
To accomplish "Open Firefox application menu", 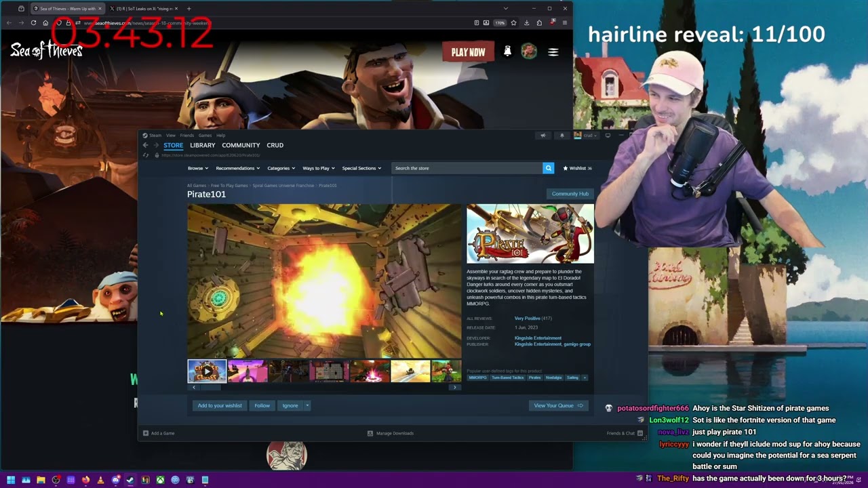I will [564, 22].
